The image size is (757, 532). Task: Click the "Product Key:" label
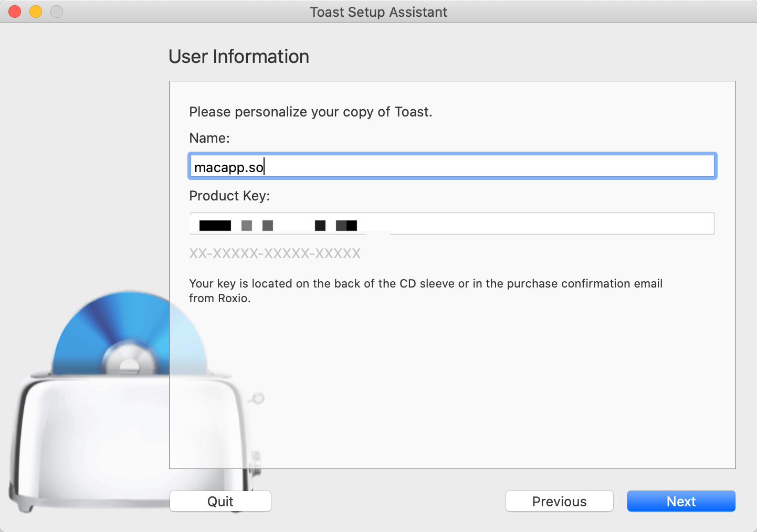229,196
